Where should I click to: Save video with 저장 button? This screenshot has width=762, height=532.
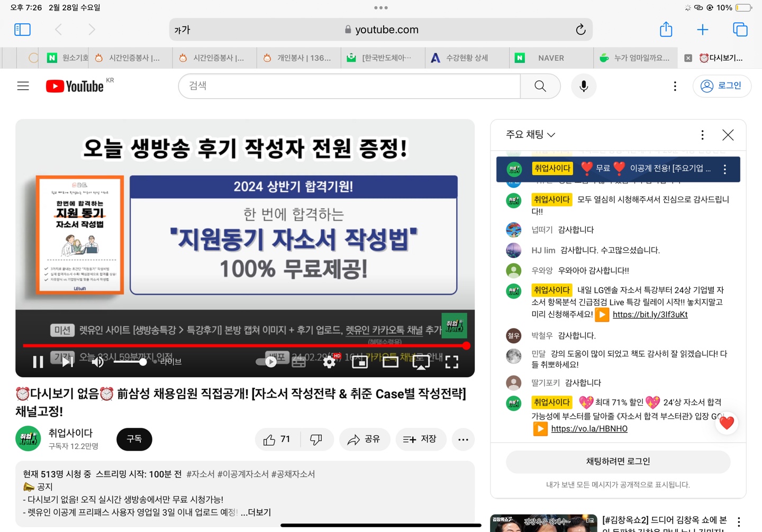[421, 439]
